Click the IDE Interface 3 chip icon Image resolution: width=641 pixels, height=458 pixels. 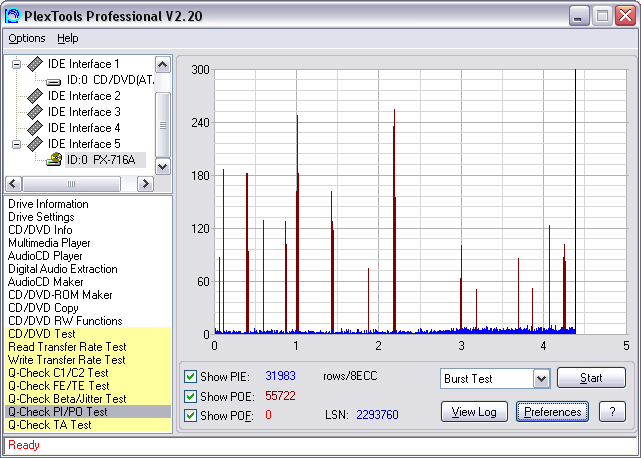tap(35, 112)
